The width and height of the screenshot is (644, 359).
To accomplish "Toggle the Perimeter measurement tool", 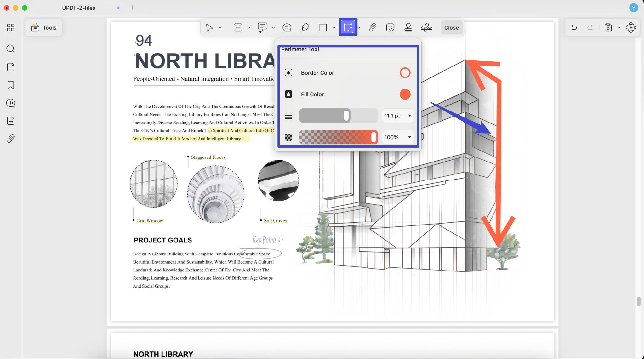I will (348, 27).
